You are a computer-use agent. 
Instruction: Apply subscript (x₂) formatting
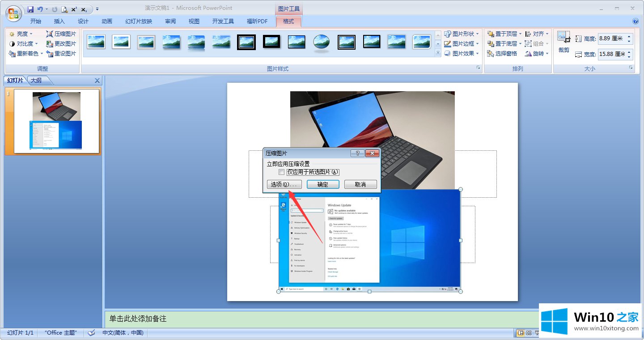click(84, 9)
